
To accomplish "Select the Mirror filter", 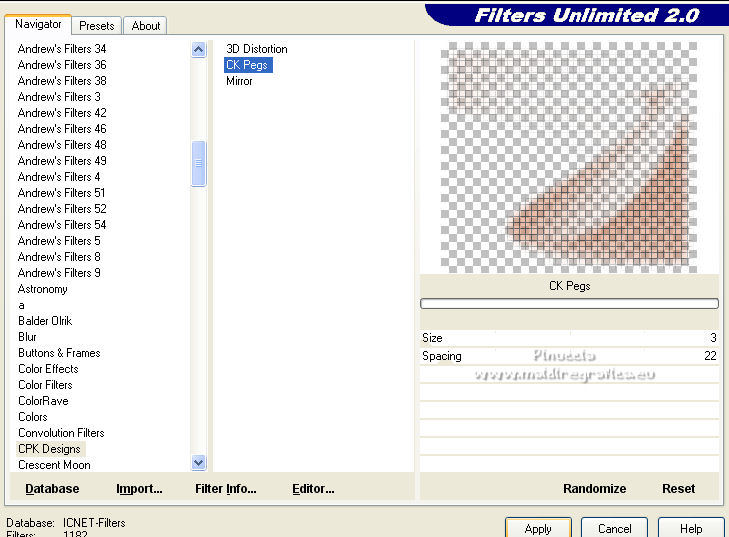I will pyautogui.click(x=239, y=81).
